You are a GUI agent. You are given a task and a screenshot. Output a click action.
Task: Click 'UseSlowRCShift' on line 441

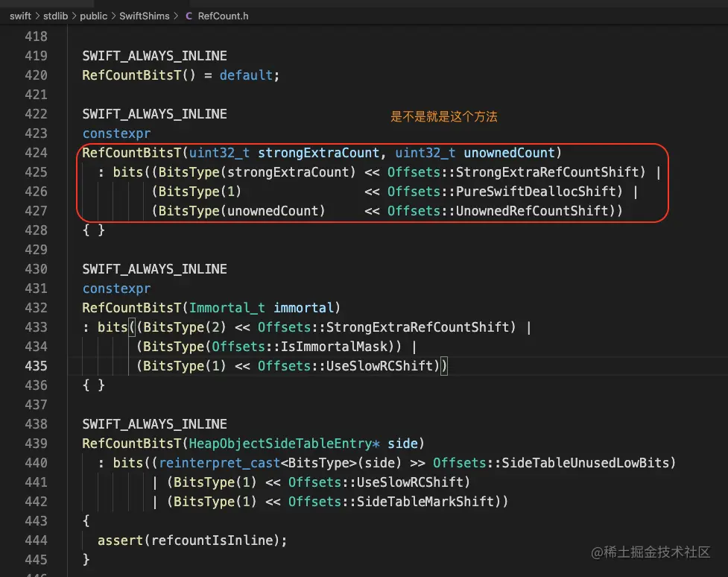coord(410,482)
